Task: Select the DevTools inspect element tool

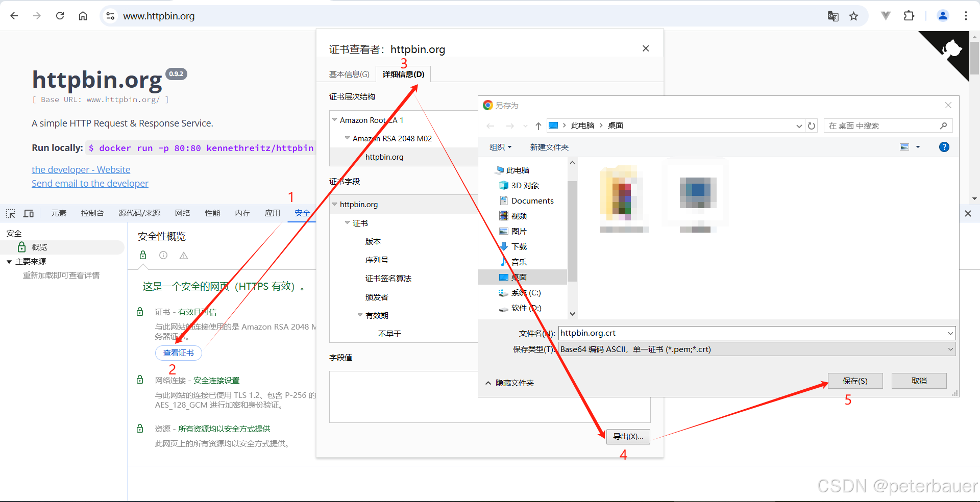Action: (x=10, y=213)
